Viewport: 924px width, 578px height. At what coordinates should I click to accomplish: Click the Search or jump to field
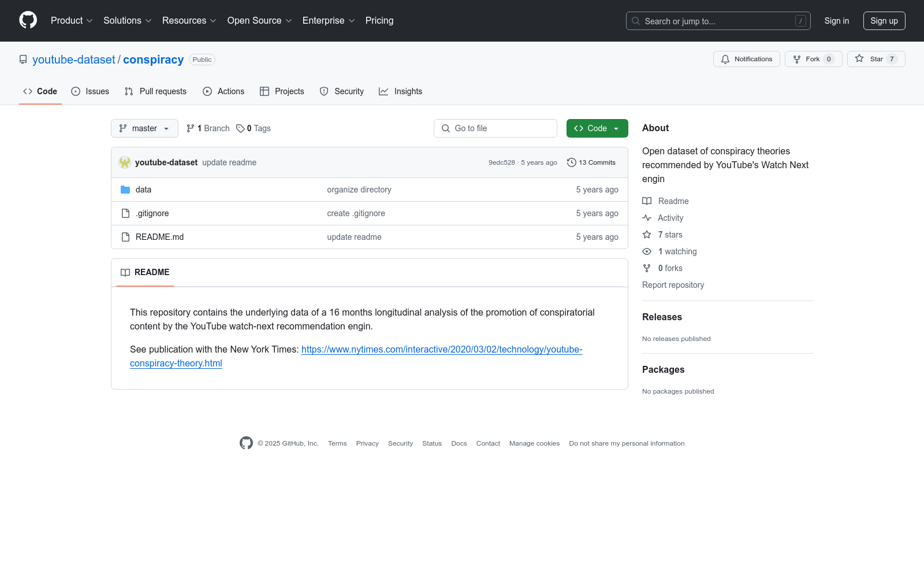point(718,21)
